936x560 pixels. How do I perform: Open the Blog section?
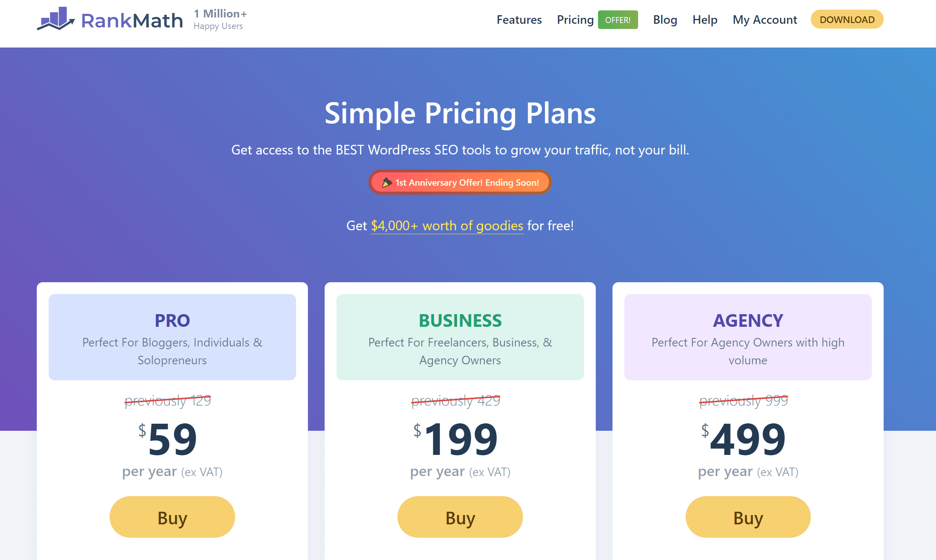(665, 20)
